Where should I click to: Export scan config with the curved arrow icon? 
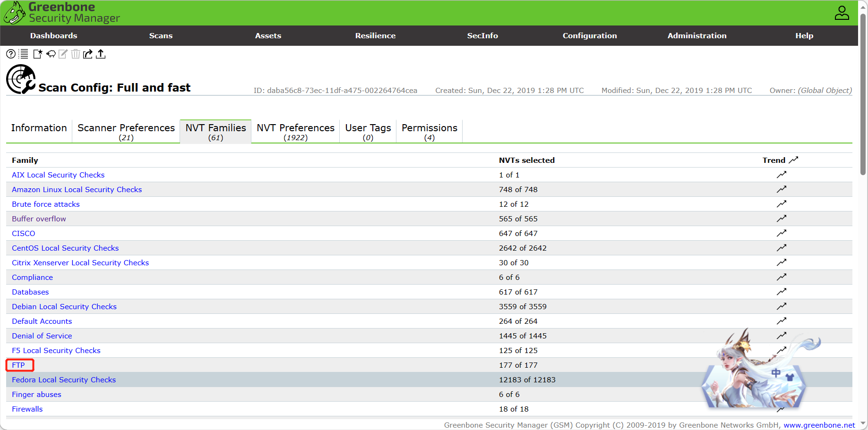[x=88, y=54]
